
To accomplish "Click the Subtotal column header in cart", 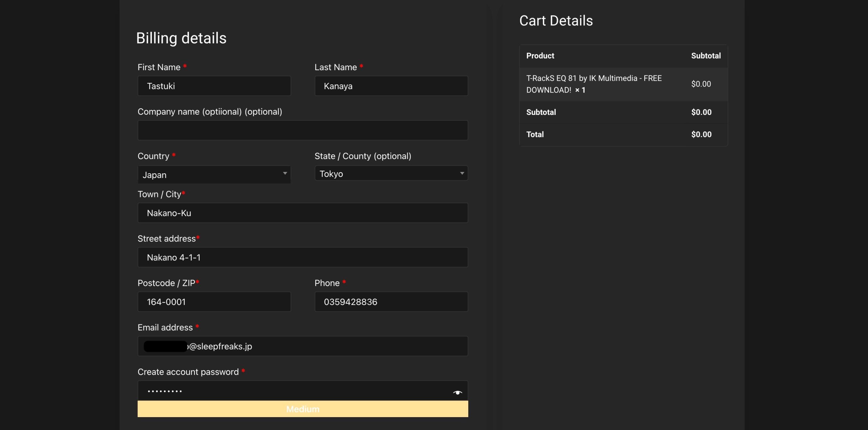I will pos(706,56).
